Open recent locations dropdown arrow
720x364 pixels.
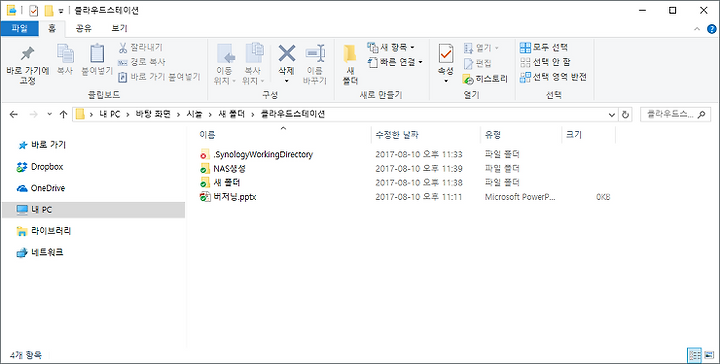pos(50,115)
